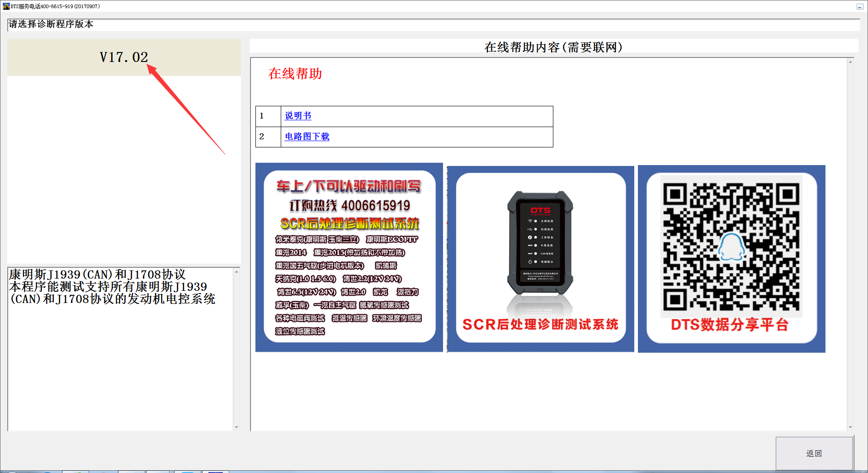Select diagnostic program version V17.02
Viewport: 868px width, 473px height.
[124, 57]
